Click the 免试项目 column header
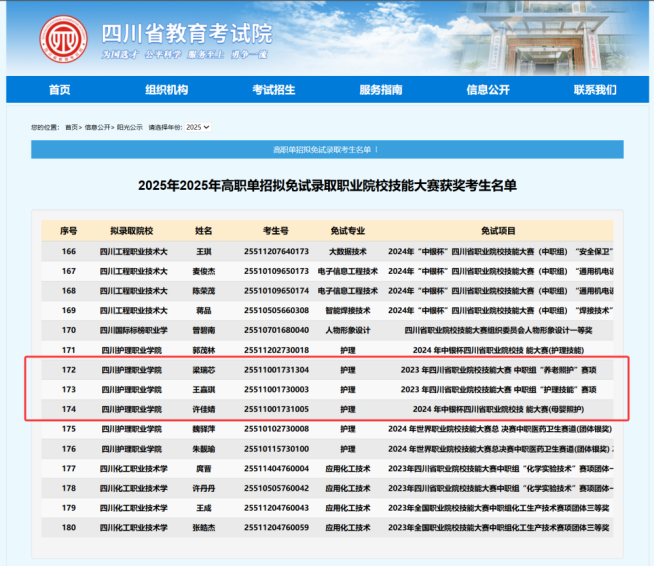 click(x=498, y=231)
